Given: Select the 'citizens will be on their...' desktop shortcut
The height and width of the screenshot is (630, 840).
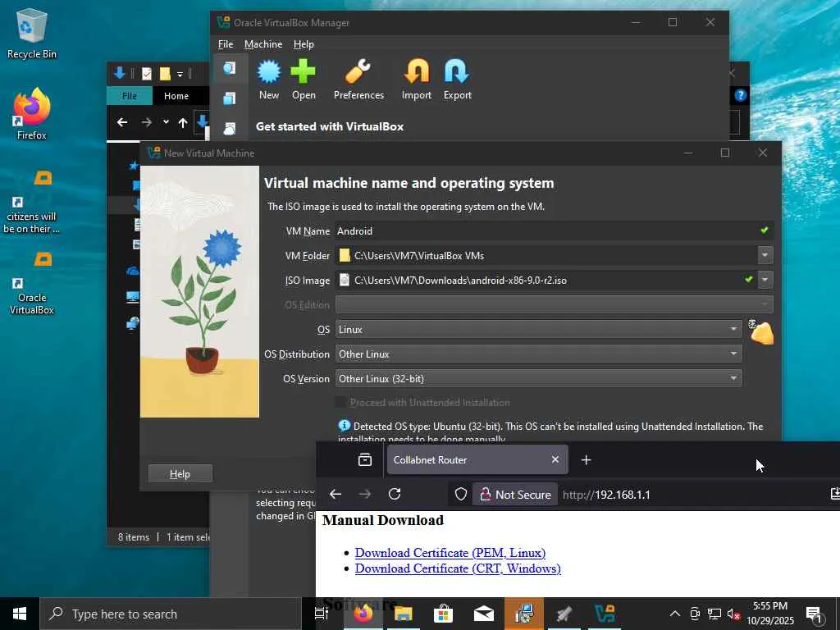Looking at the screenshot, I should point(32,202).
